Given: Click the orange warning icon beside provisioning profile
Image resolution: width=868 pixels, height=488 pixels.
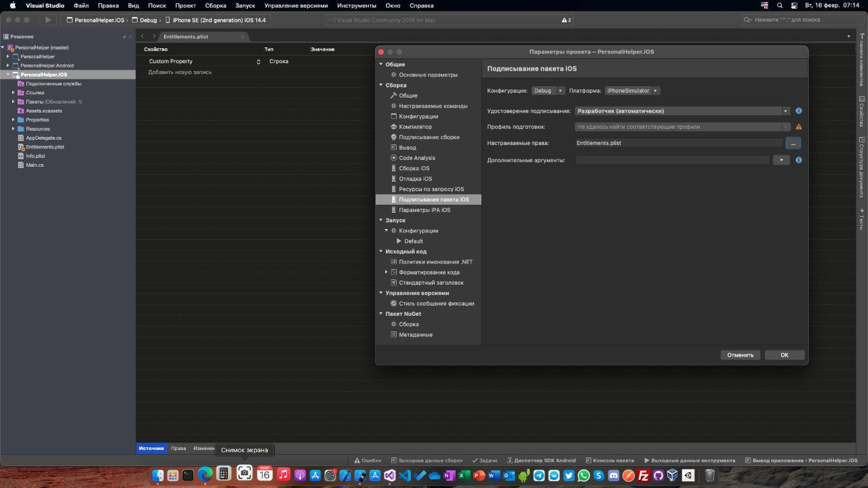Looking at the screenshot, I should 799,127.
